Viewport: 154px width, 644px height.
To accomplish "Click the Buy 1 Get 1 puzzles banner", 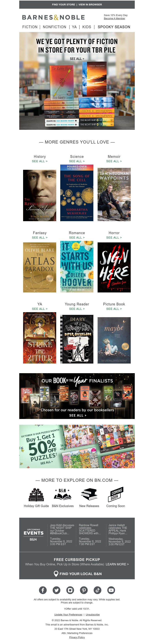I will (x=77, y=446).
